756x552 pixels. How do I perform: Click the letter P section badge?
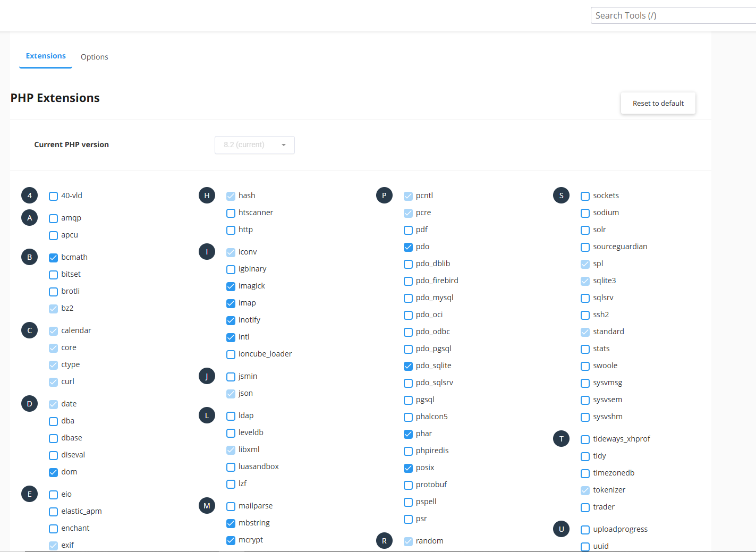pyautogui.click(x=384, y=196)
